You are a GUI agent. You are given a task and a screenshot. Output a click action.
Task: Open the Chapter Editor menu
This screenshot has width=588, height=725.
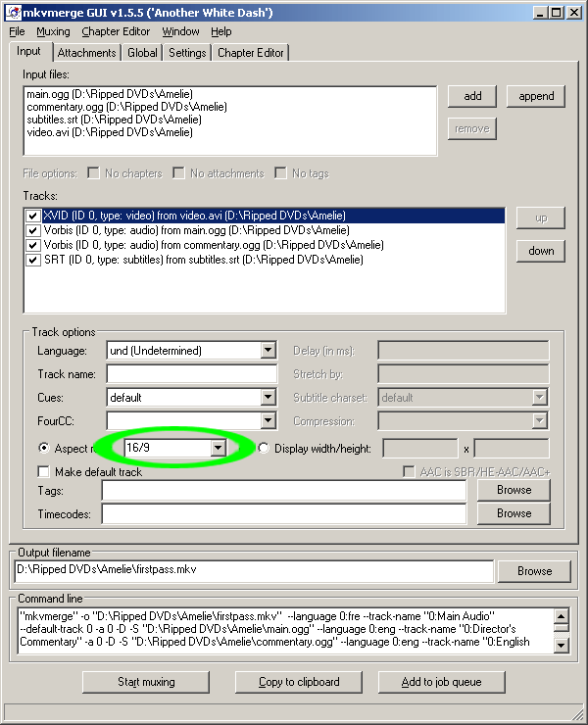(x=116, y=31)
